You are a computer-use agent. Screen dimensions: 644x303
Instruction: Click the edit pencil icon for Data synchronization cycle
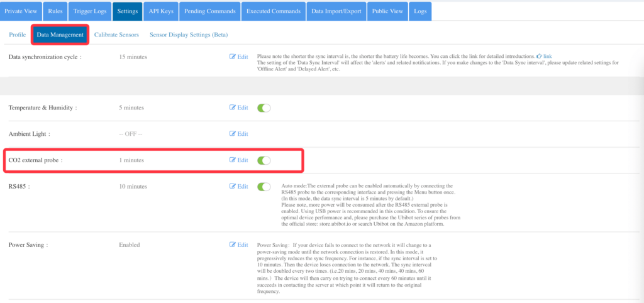(x=233, y=57)
